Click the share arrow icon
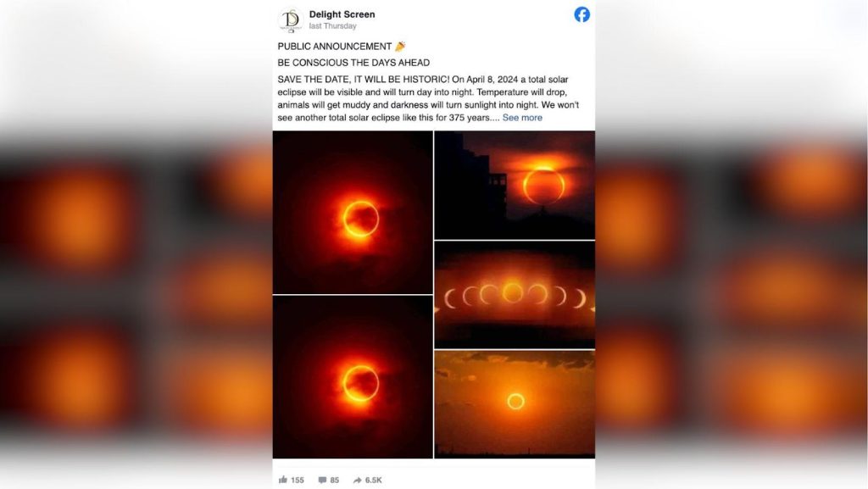Image resolution: width=868 pixels, height=489 pixels. [358, 481]
